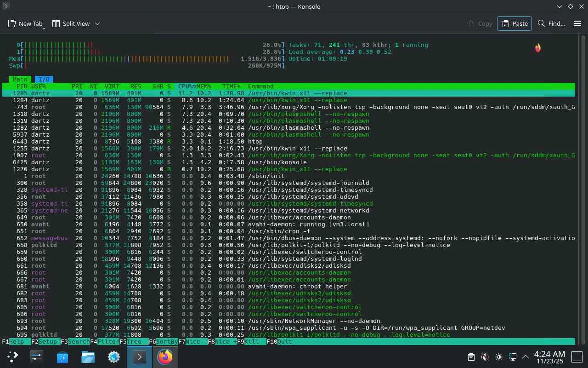
Task: Sort by VIRT column header
Action: click(x=112, y=86)
